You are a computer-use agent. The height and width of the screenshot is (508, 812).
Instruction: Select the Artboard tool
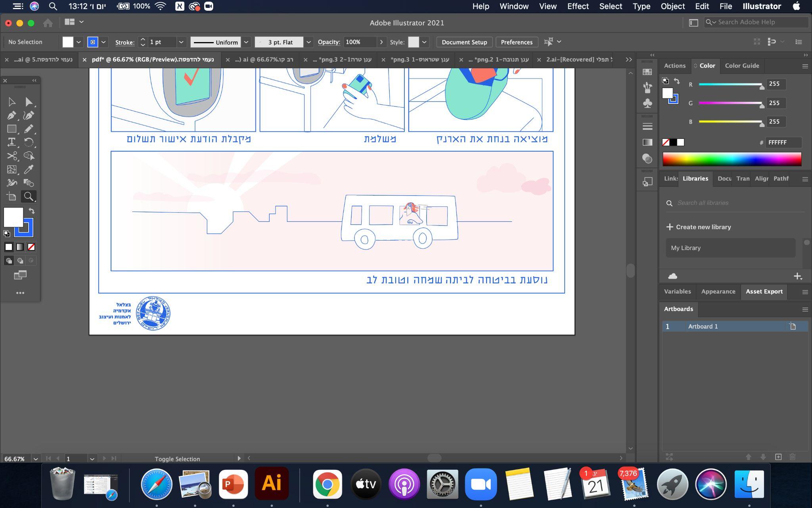[11, 196]
